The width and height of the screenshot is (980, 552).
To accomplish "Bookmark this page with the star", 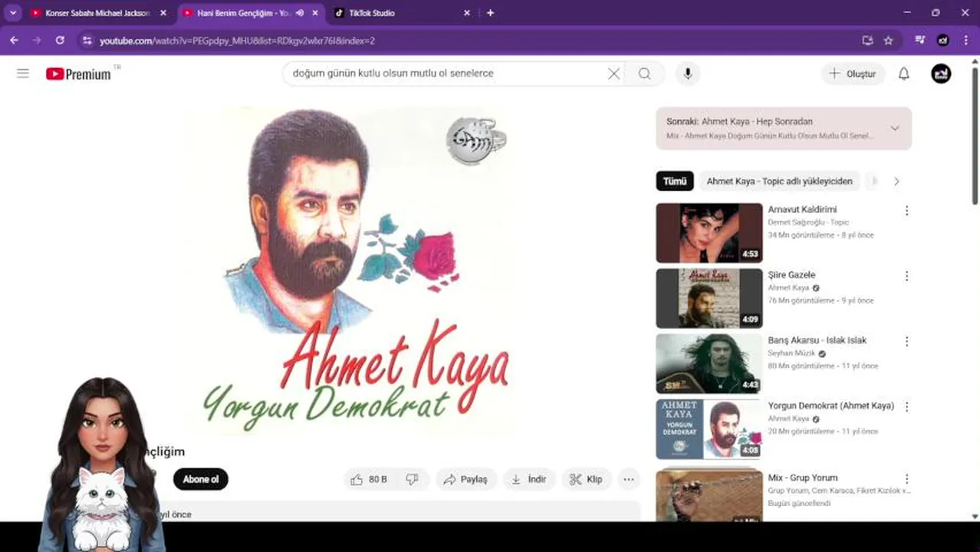I will click(x=888, y=40).
